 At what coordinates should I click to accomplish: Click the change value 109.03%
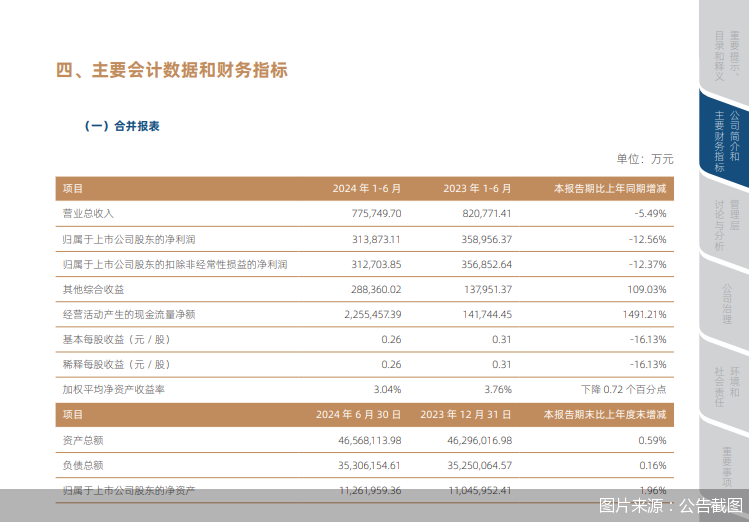coord(647,289)
